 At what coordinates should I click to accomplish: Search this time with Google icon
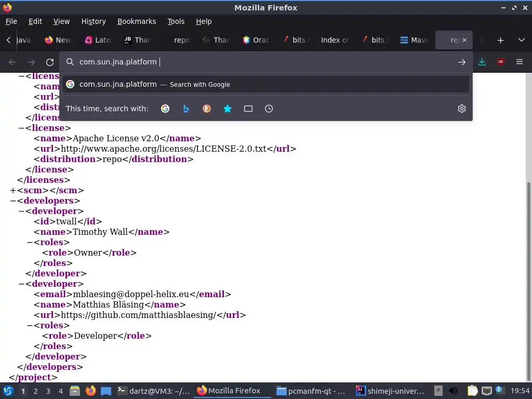165,109
